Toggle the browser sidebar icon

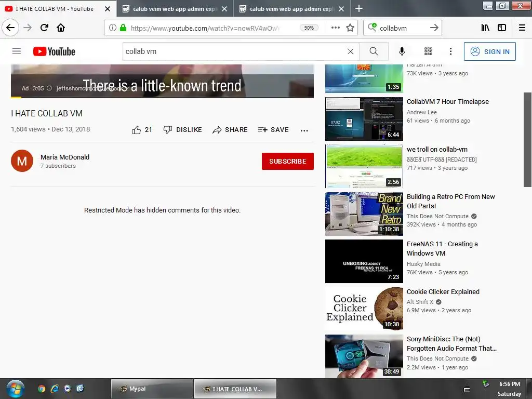coord(502,28)
